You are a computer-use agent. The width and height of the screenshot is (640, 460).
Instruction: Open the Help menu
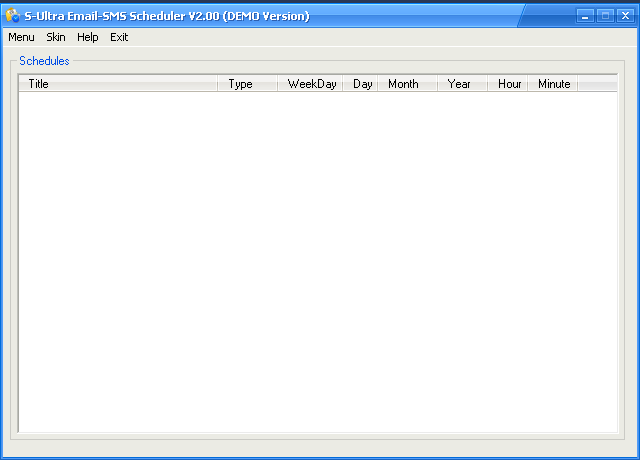click(88, 37)
